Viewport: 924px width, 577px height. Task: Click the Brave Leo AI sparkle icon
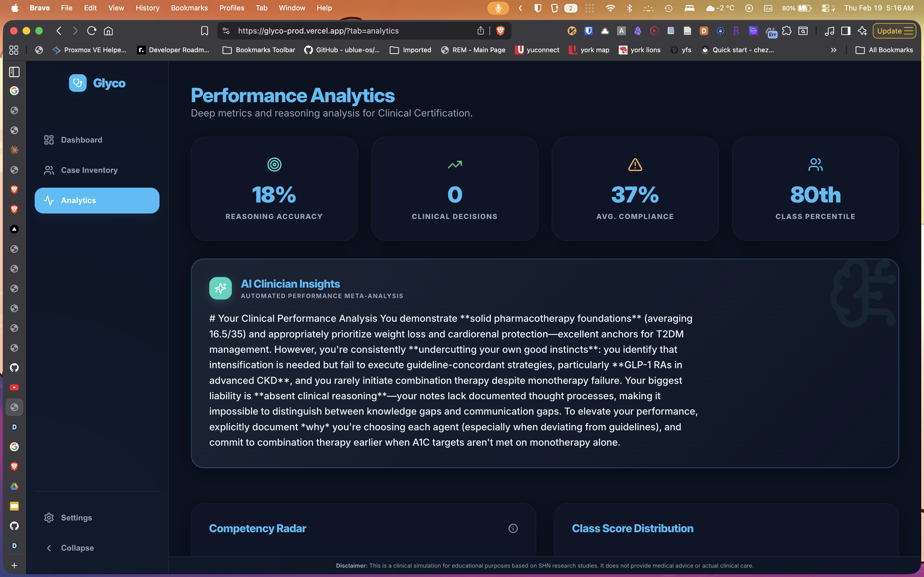[862, 31]
